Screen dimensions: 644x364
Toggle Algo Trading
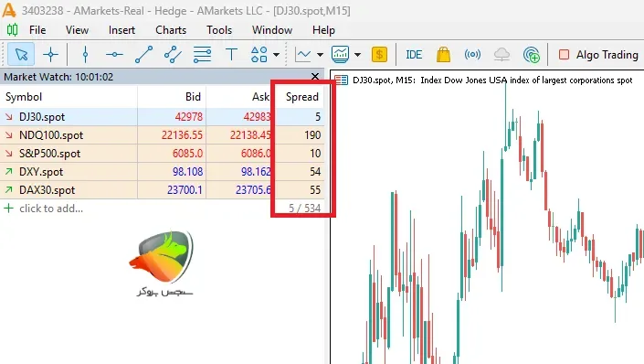pyautogui.click(x=599, y=55)
